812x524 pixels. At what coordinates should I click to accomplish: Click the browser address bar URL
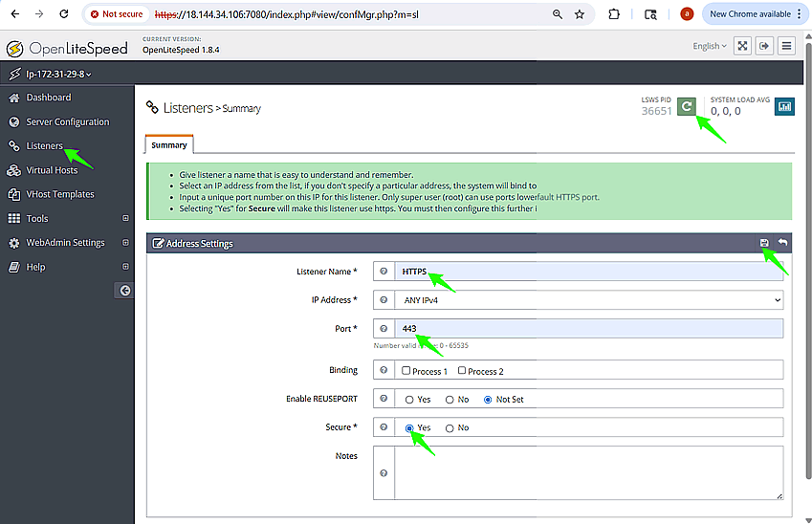click(x=286, y=14)
